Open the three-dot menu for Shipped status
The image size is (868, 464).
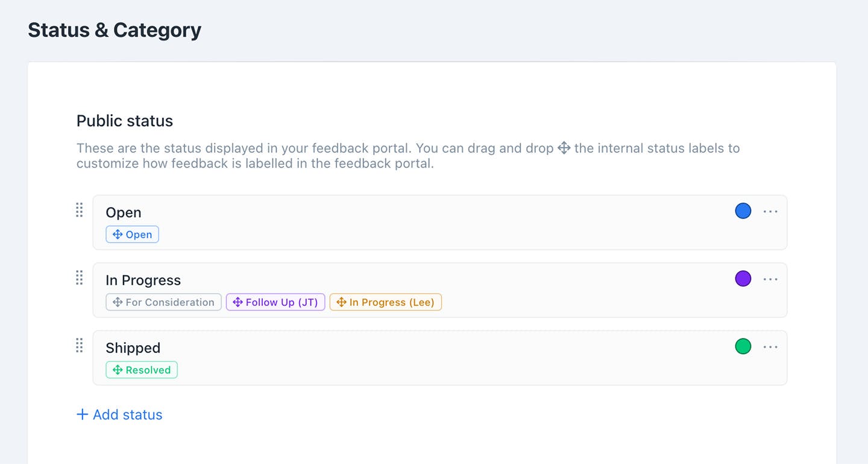click(770, 346)
